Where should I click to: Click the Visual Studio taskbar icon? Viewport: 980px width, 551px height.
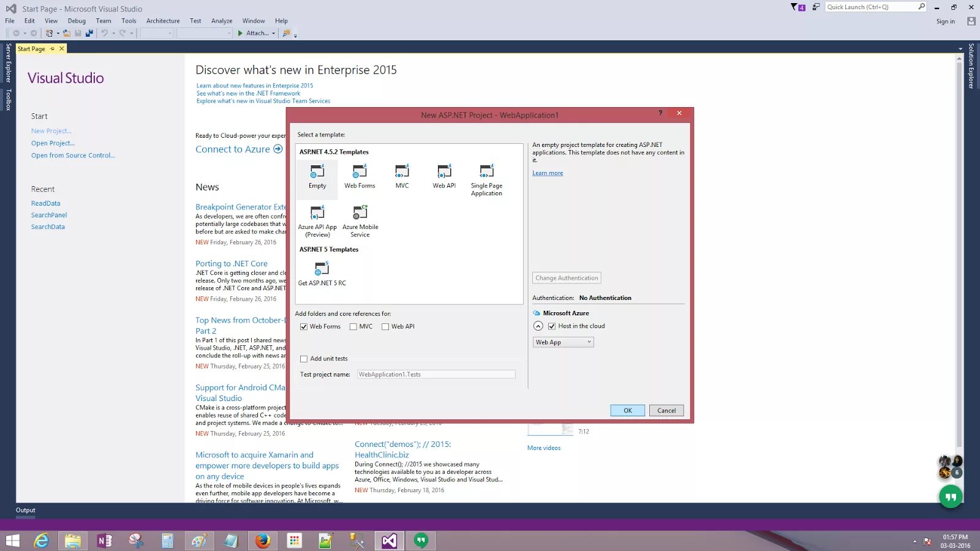pyautogui.click(x=390, y=541)
